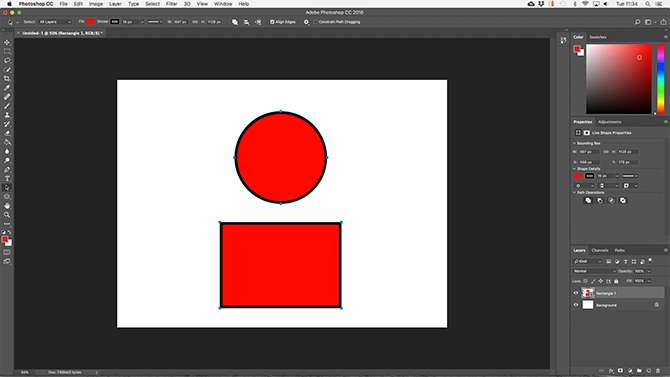Click the Fill color swatch in options bar
Image resolution: width=670 pixels, height=377 pixels.
click(90, 22)
